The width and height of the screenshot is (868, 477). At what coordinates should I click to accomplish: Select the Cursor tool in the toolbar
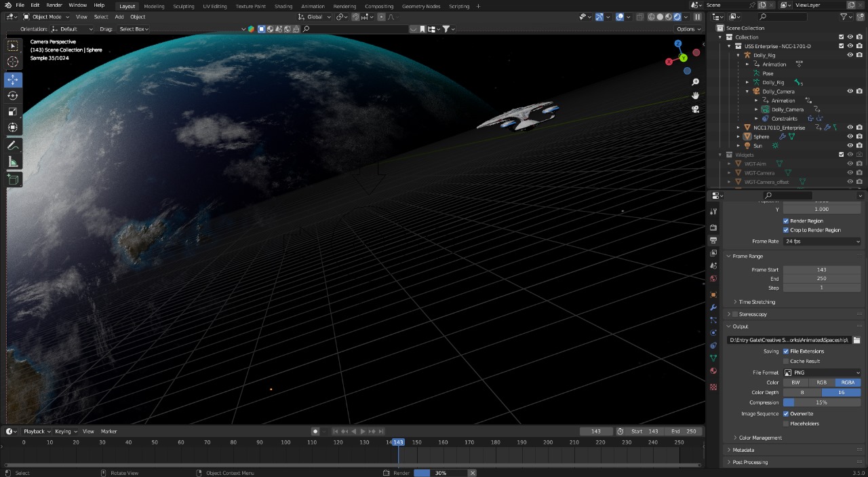pos(13,62)
